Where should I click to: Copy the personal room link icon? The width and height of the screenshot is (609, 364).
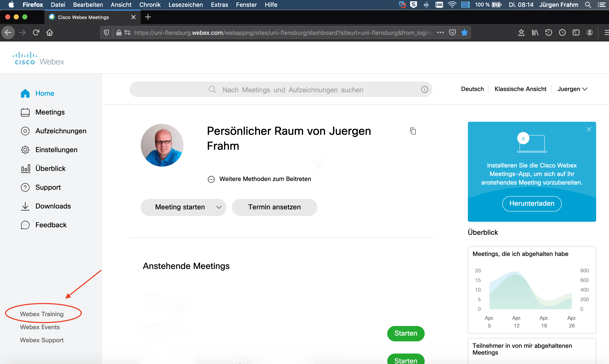(413, 131)
